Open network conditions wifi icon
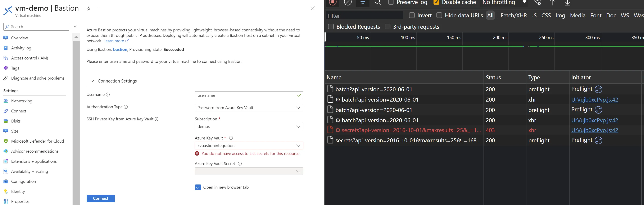Screen dimensions: 644x205 [538, 3]
